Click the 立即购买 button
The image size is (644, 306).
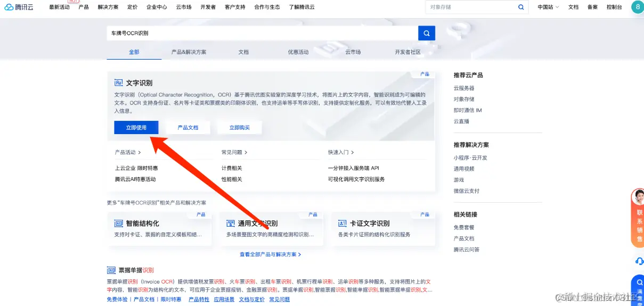pos(239,128)
